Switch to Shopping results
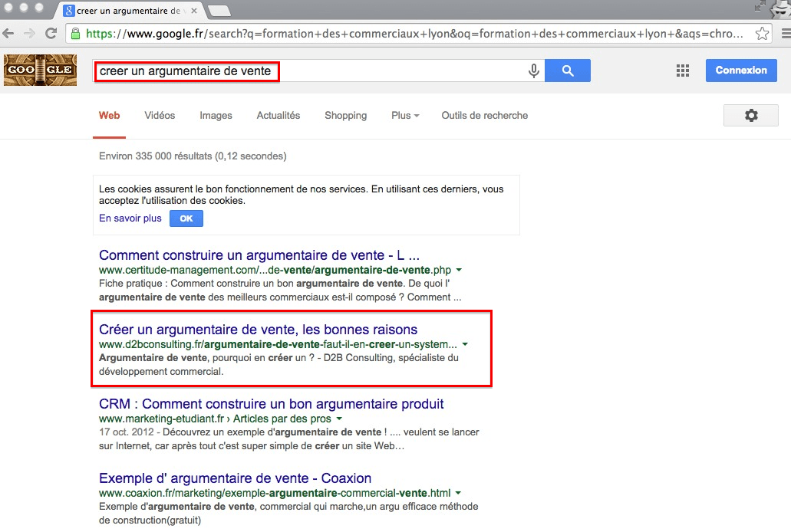This screenshot has height=532, width=791. click(345, 116)
